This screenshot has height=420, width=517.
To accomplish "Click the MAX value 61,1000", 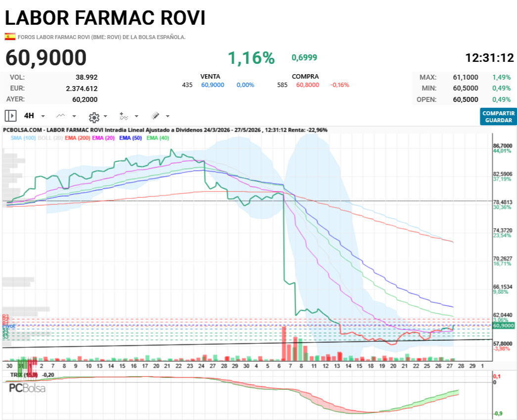I will (x=465, y=77).
